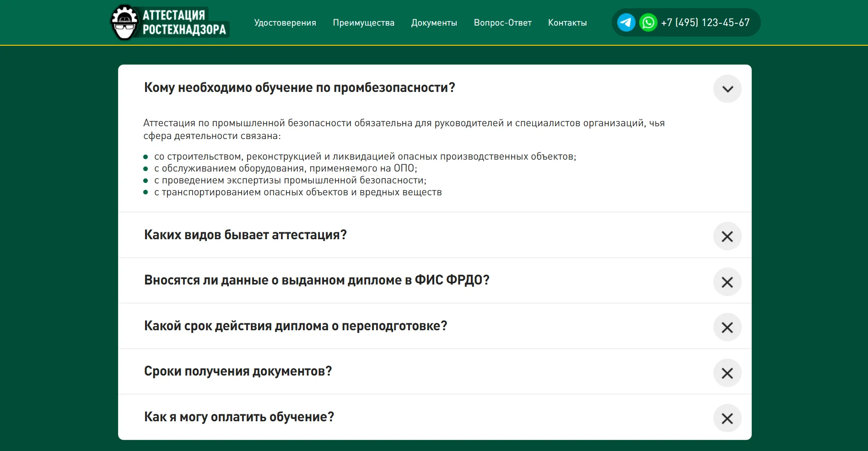The height and width of the screenshot is (451, 868).
Task: Expand the 'Каких видов бывает аттестация?' toggle icon
Action: (x=727, y=236)
